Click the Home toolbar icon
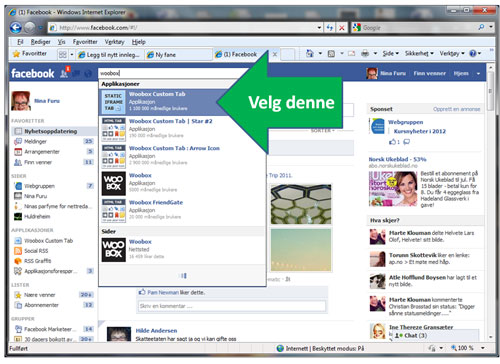 tap(310, 53)
